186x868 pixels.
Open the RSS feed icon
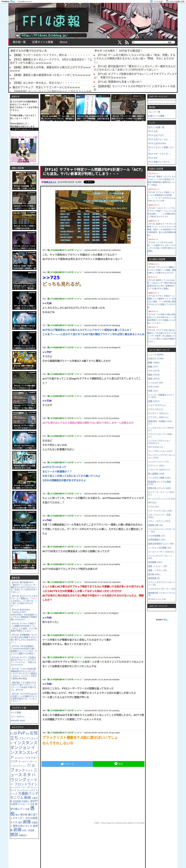[127, 42]
